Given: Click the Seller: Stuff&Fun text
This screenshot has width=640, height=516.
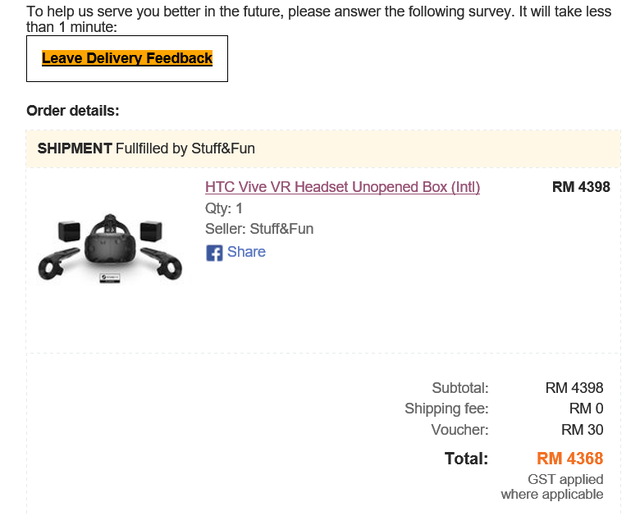Looking at the screenshot, I should (259, 229).
